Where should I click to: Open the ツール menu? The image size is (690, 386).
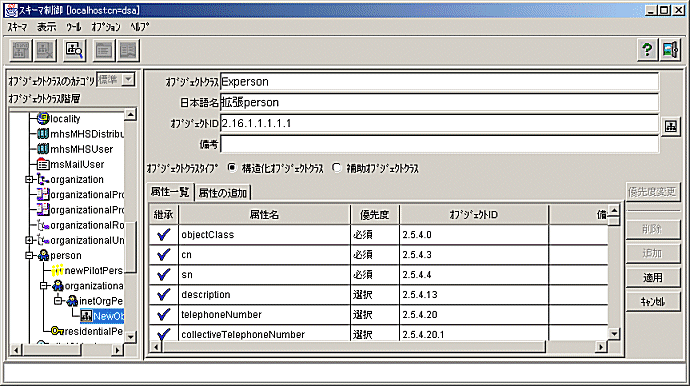[x=73, y=27]
